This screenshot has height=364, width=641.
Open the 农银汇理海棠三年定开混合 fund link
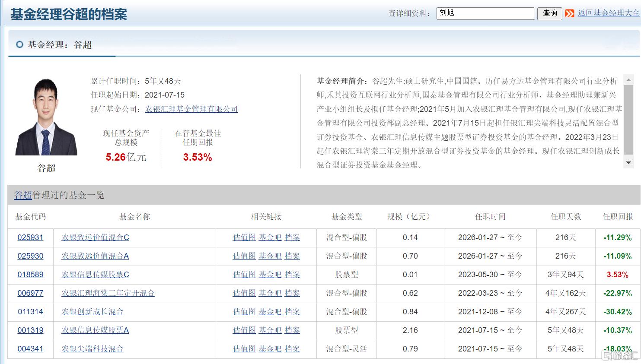click(x=108, y=293)
